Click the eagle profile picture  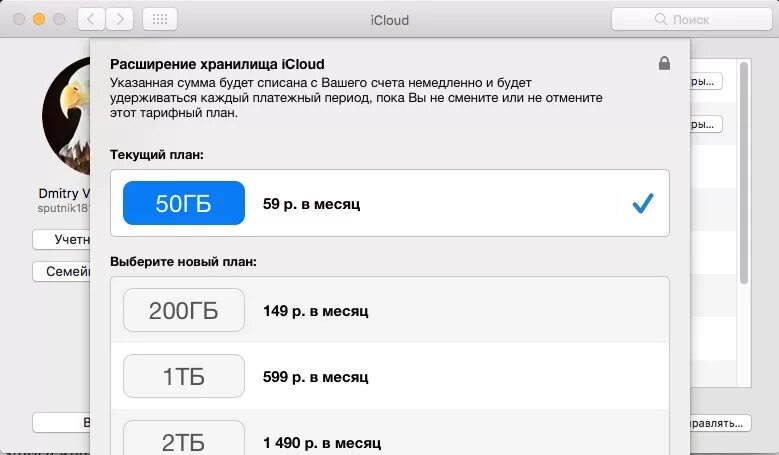66,116
